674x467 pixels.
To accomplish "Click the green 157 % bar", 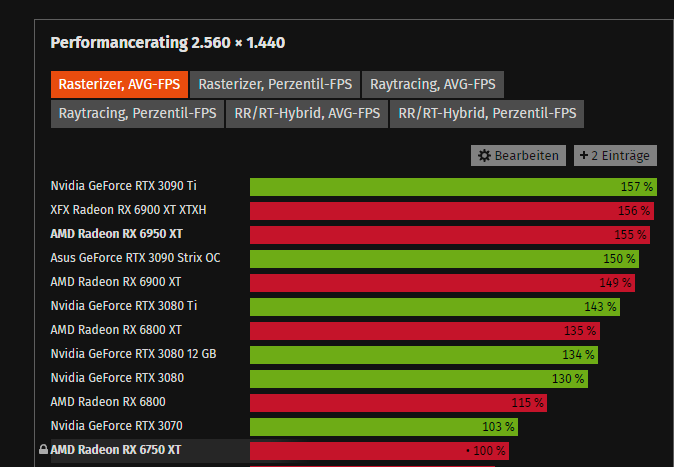I will pos(453,187).
